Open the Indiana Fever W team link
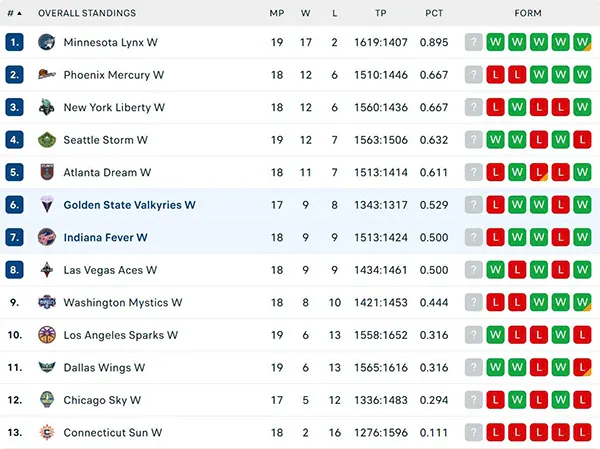600x449 pixels. (x=105, y=237)
